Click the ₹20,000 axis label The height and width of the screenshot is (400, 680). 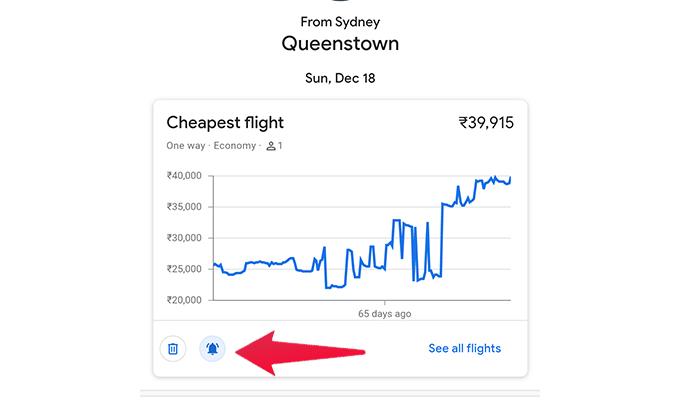pos(184,300)
